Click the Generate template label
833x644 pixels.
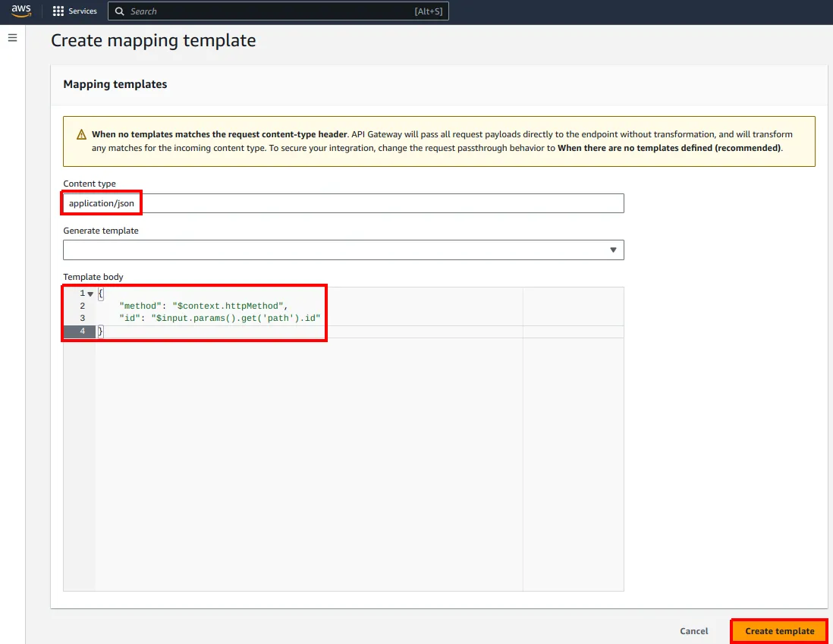point(100,231)
